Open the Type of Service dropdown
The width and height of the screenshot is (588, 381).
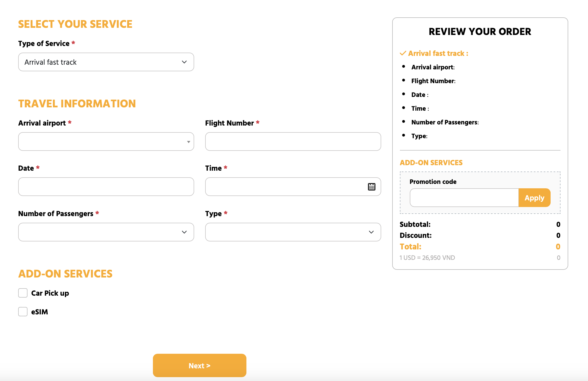click(106, 62)
